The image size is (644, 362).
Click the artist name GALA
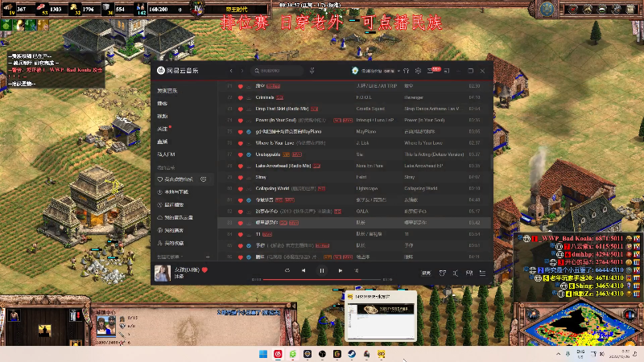tap(362, 212)
